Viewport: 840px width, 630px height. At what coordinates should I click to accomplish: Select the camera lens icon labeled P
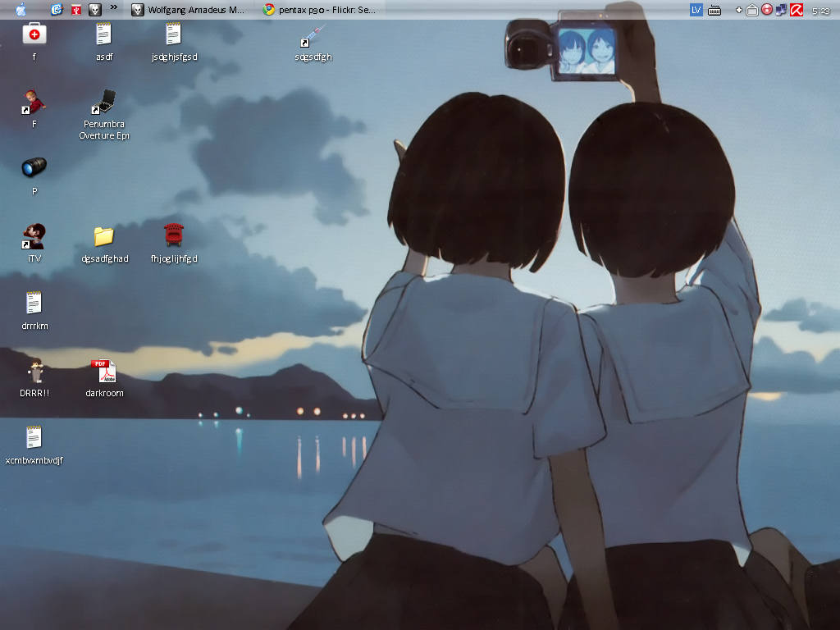(x=34, y=167)
